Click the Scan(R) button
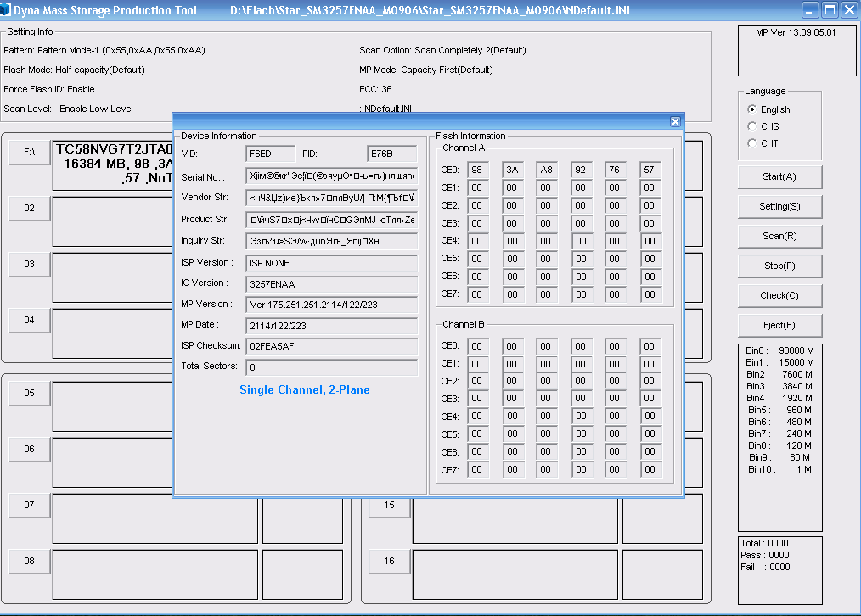 point(779,236)
